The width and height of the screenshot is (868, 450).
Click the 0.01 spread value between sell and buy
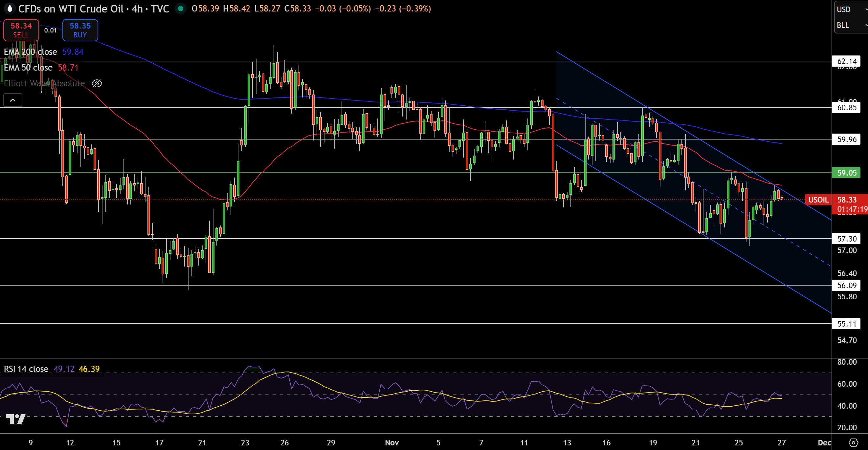[x=51, y=30]
